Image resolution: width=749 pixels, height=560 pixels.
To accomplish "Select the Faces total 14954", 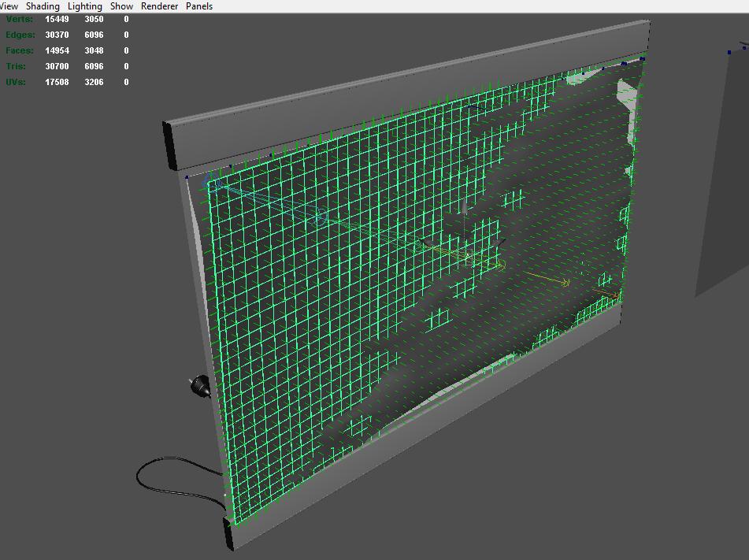I will [x=57, y=50].
